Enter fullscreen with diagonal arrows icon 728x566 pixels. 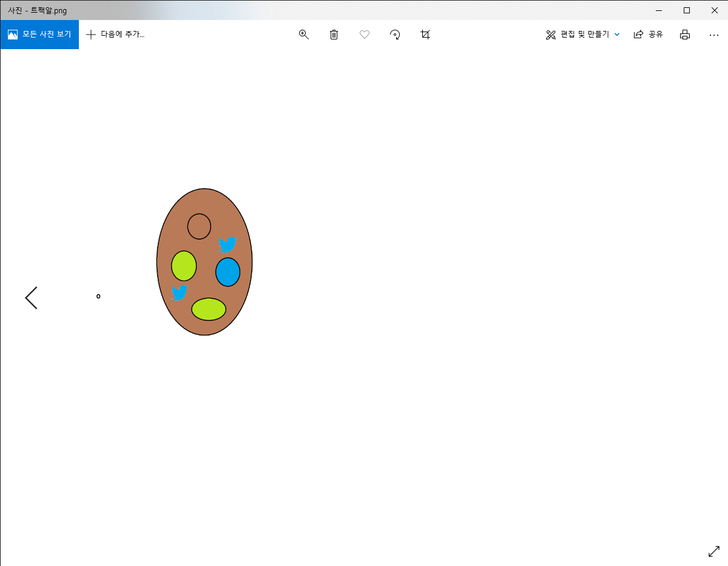pos(714,551)
